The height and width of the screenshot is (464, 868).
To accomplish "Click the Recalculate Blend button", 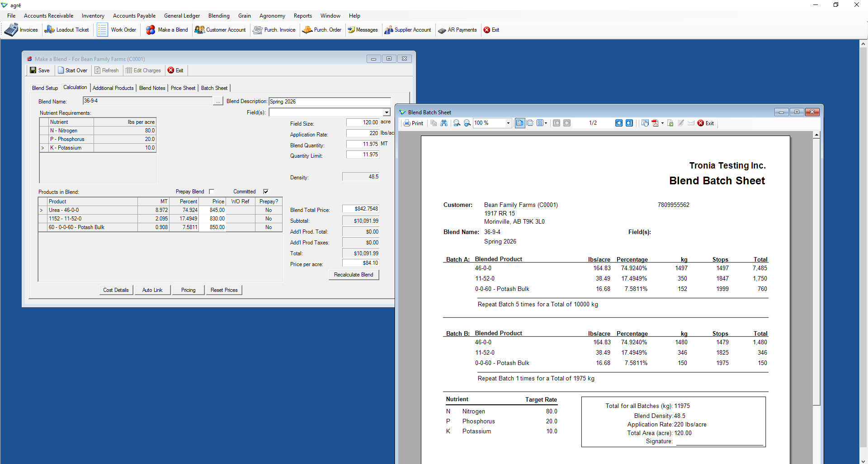I will click(x=354, y=275).
